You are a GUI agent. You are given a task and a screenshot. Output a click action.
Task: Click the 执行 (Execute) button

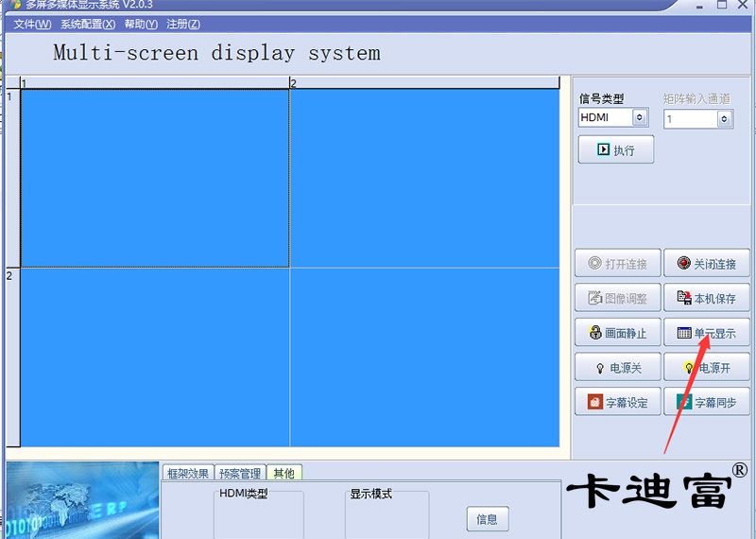(x=615, y=149)
